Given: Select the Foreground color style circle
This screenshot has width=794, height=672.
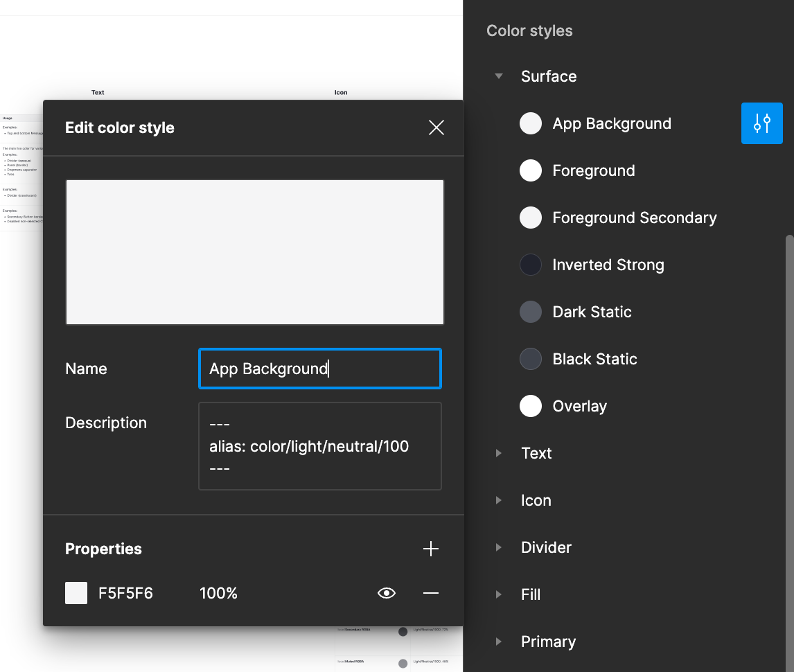Looking at the screenshot, I should point(531,170).
